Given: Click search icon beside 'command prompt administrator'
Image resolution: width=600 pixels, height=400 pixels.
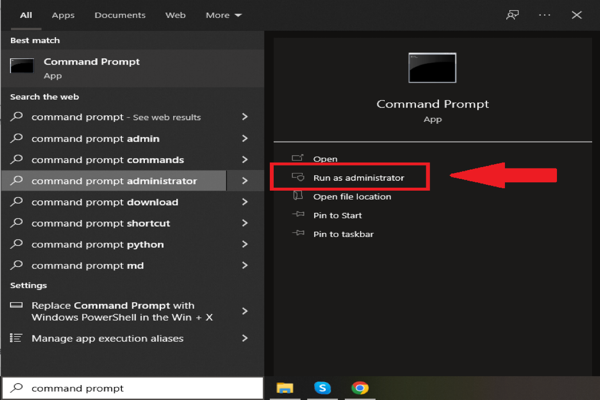Looking at the screenshot, I should pyautogui.click(x=16, y=180).
